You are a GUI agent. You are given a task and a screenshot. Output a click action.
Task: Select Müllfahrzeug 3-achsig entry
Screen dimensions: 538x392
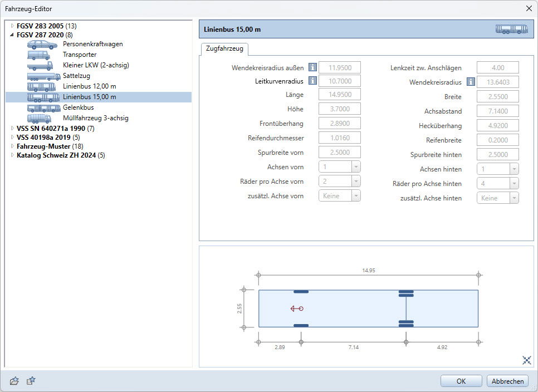(96, 118)
